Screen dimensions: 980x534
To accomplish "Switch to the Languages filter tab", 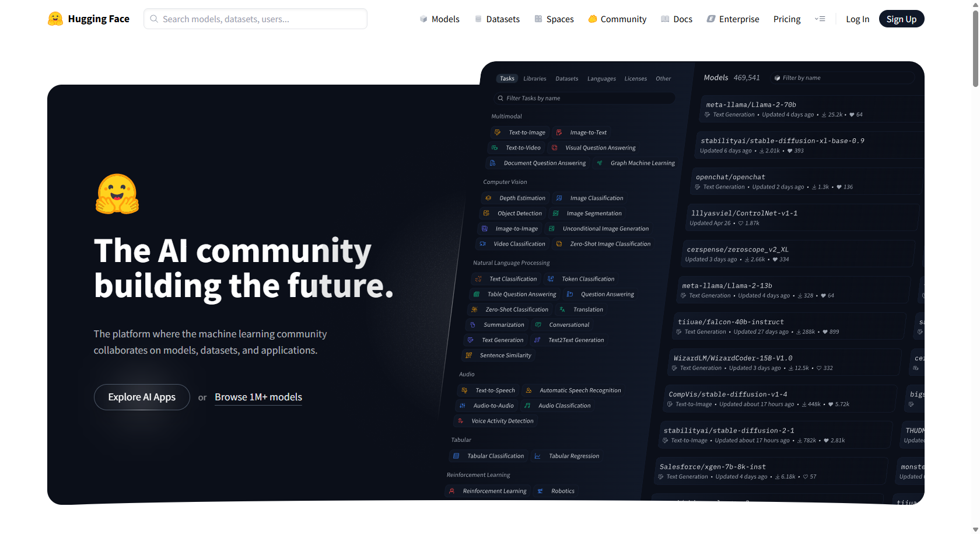I will (x=601, y=78).
